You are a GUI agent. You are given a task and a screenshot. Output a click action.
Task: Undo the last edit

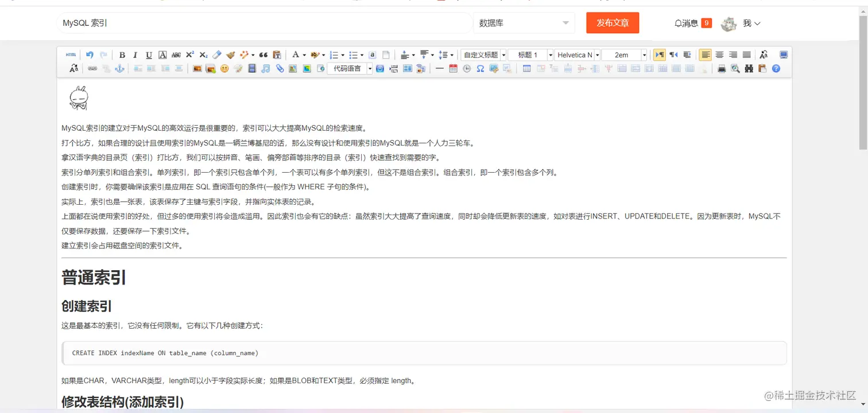point(89,54)
